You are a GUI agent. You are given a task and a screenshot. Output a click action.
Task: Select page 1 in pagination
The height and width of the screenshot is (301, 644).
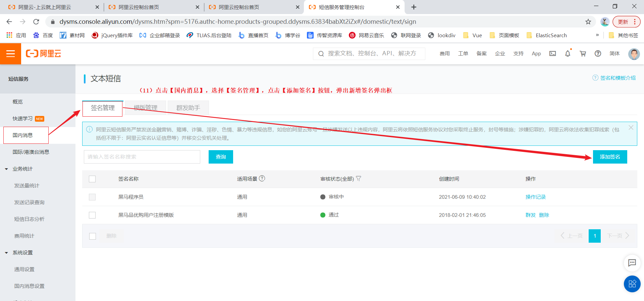pos(595,236)
